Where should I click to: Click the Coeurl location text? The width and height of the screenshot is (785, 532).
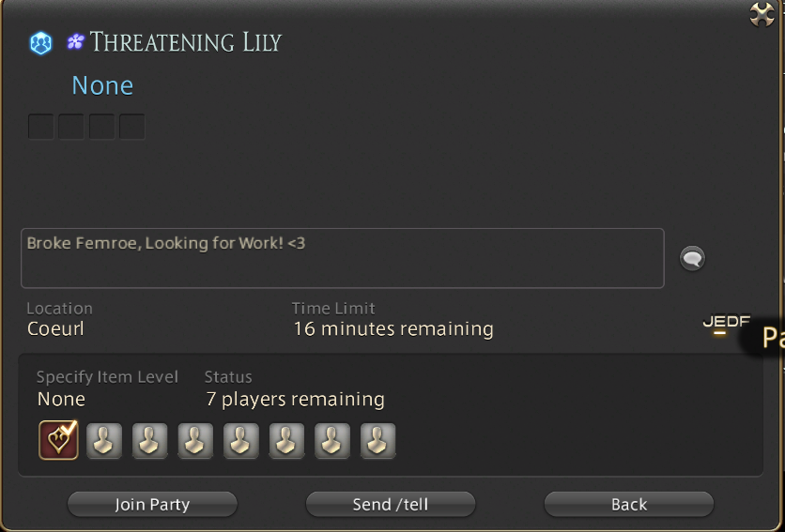[x=55, y=328]
